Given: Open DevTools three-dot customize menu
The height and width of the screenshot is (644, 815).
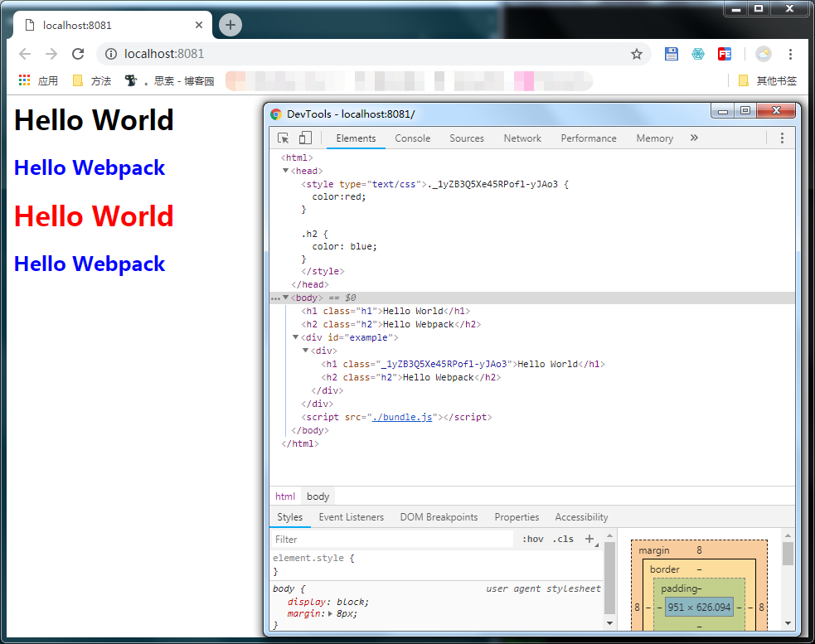Looking at the screenshot, I should click(x=781, y=138).
